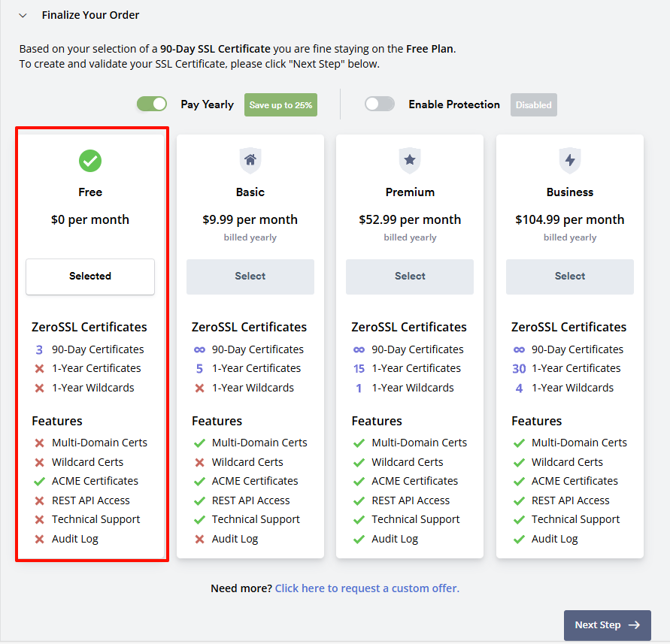This screenshot has height=644, width=670.
Task: Click the infinity icon in Basic plan
Action: [199, 349]
